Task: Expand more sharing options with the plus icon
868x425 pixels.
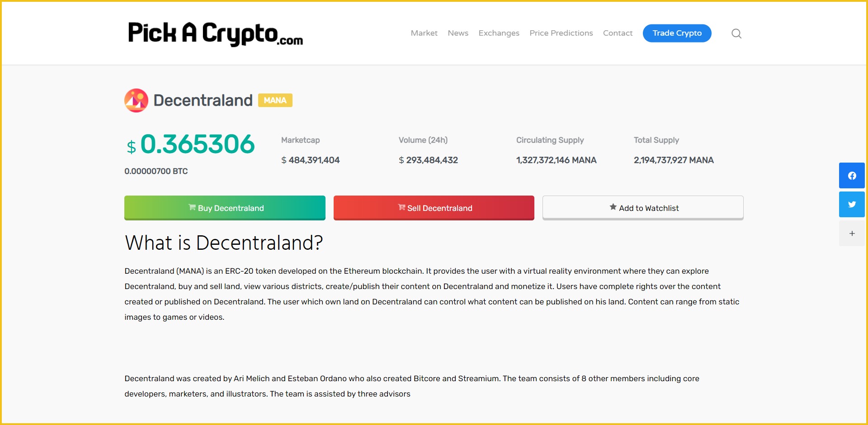Action: point(852,234)
